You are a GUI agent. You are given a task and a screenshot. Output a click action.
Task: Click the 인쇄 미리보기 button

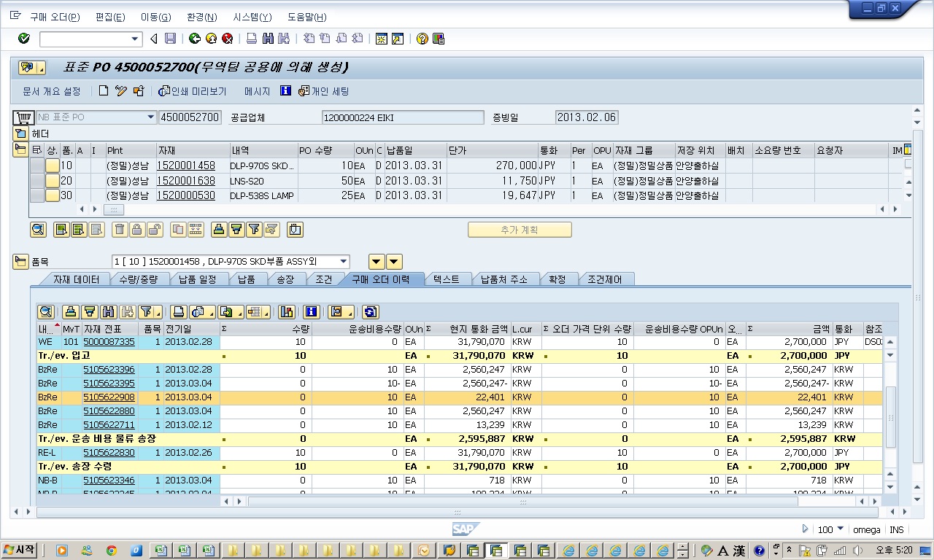[193, 91]
